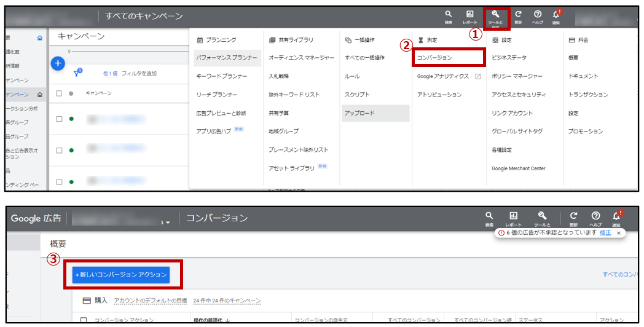Image resolution: width=644 pixels, height=327 pixels.
Task: Click the gray status dot column header
Action: [71, 93]
